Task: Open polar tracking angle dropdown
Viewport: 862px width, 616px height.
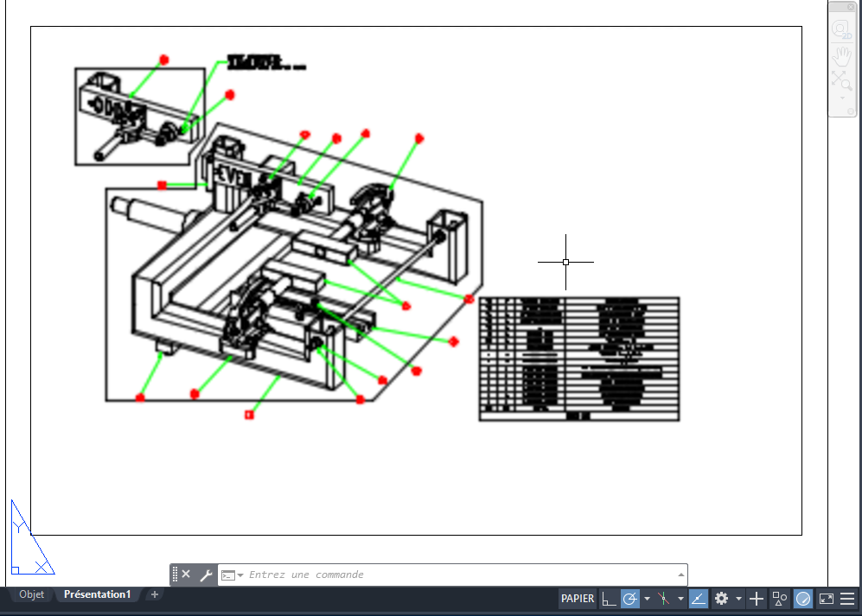Action: point(647,599)
